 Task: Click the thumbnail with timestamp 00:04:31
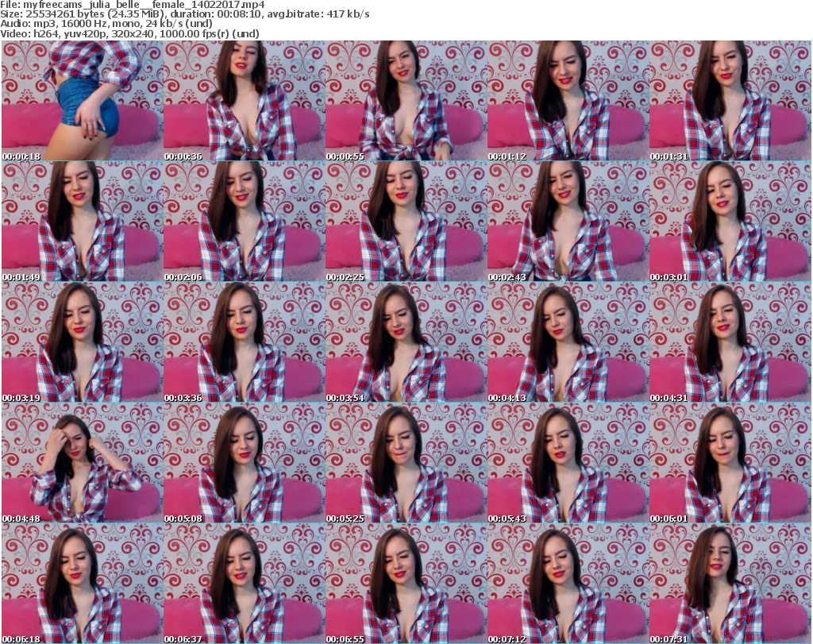pos(730,342)
